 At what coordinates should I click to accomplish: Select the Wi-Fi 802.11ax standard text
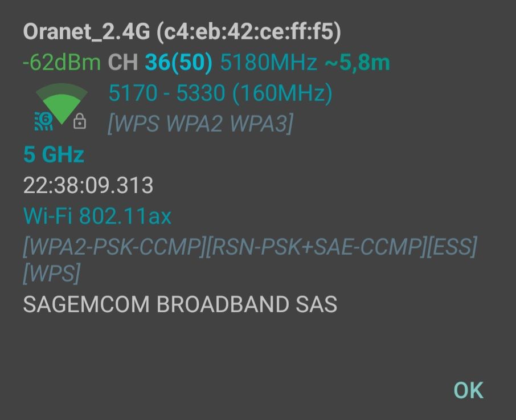97,216
